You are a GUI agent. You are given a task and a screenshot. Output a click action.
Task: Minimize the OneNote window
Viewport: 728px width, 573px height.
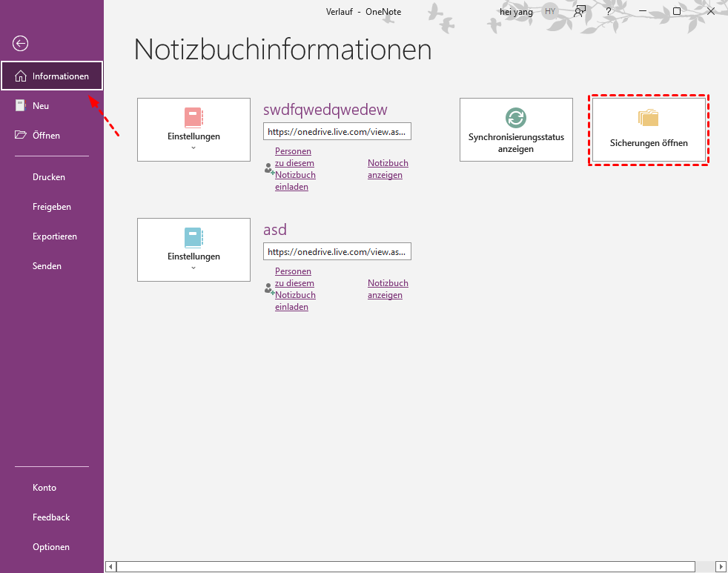643,11
